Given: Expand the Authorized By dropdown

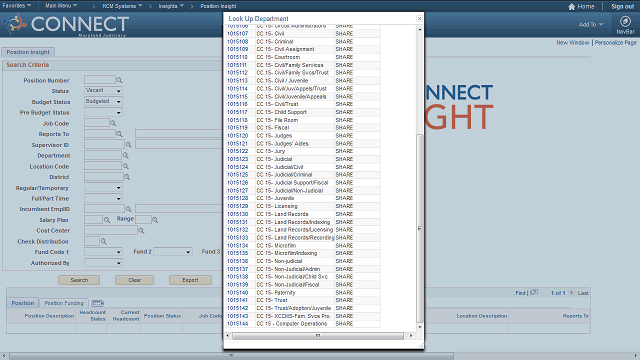Looking at the screenshot, I should click(x=103, y=263).
